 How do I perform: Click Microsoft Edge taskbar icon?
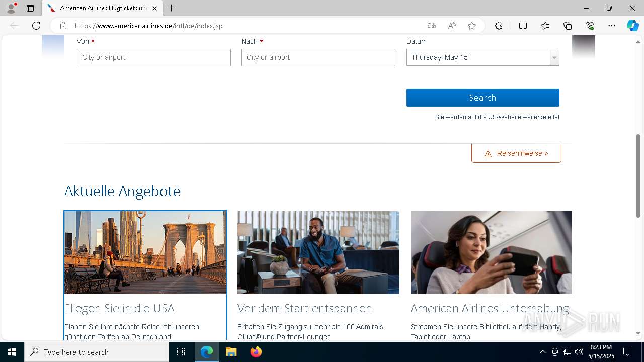(x=207, y=352)
